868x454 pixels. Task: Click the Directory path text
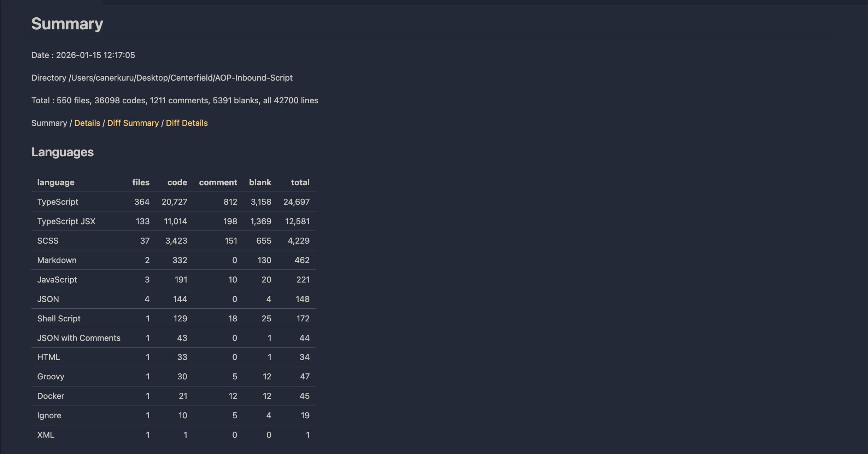pyautogui.click(x=162, y=78)
